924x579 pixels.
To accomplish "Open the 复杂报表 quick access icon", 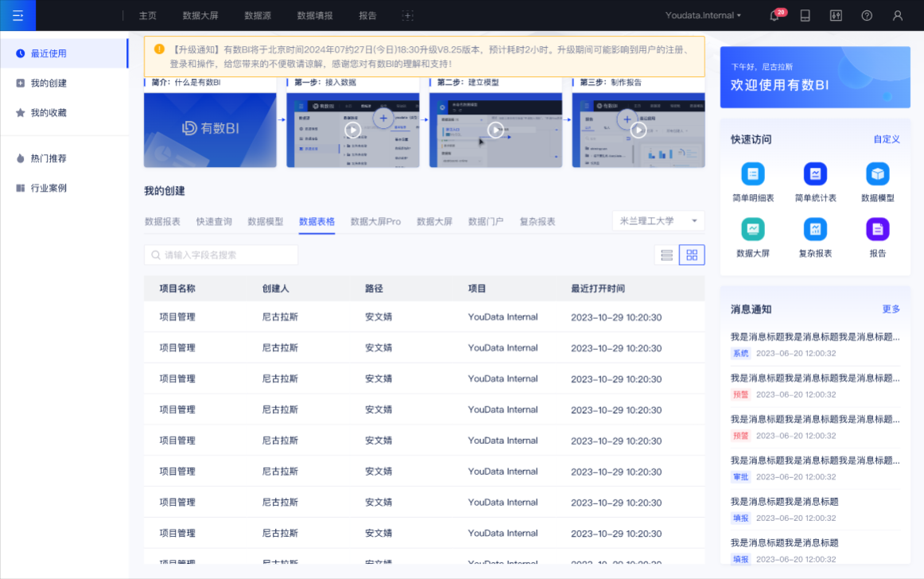I will 815,230.
